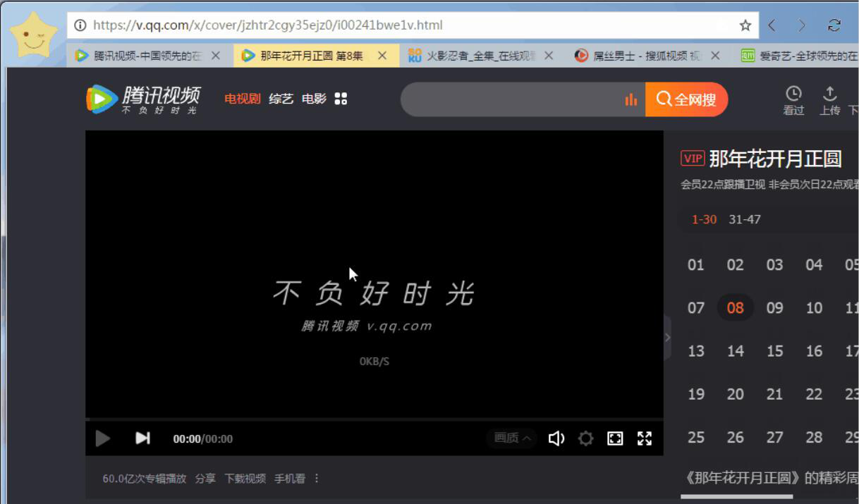Bookmark the page with the star icon

[745, 24]
